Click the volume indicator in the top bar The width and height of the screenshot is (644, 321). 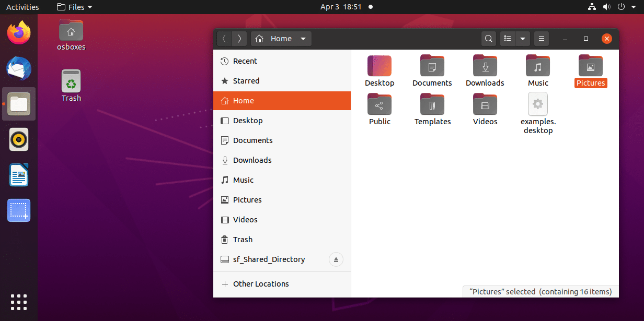coord(606,7)
